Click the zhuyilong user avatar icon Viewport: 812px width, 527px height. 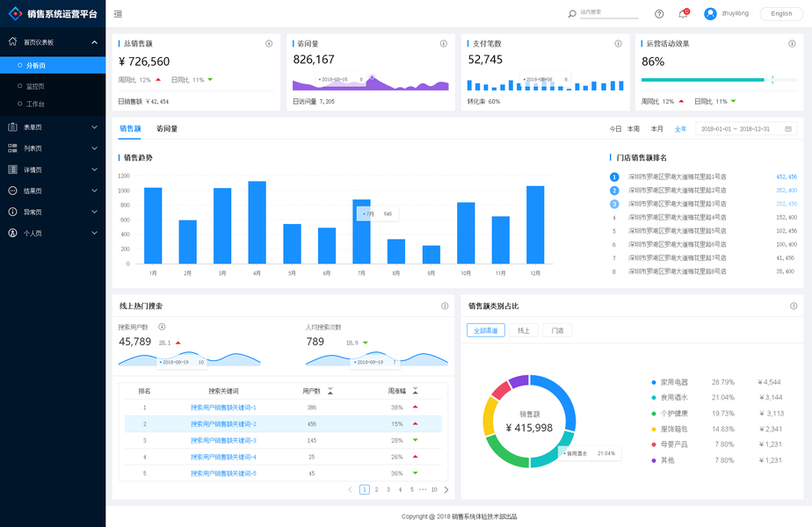pyautogui.click(x=710, y=14)
